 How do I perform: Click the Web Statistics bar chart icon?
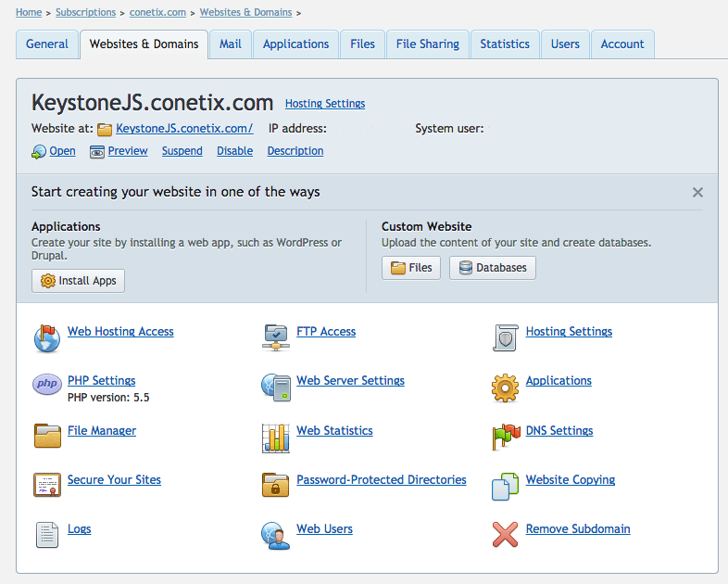coord(276,438)
